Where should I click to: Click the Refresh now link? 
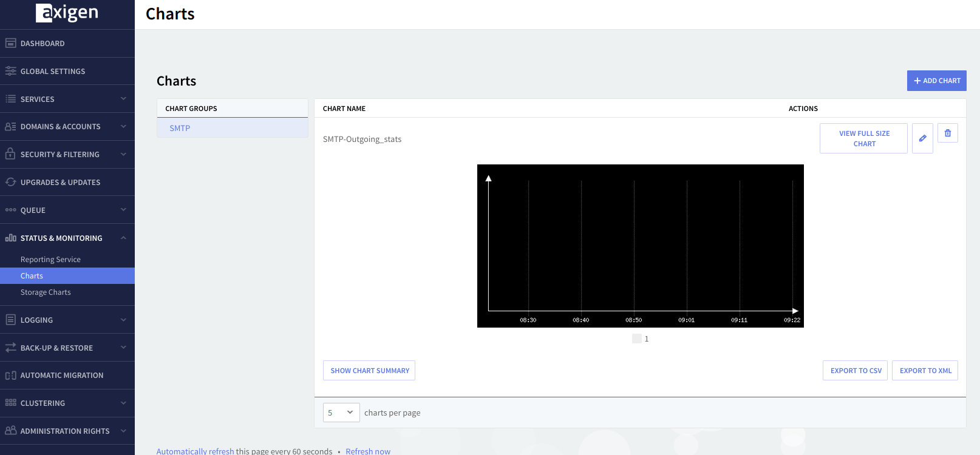[x=368, y=451]
